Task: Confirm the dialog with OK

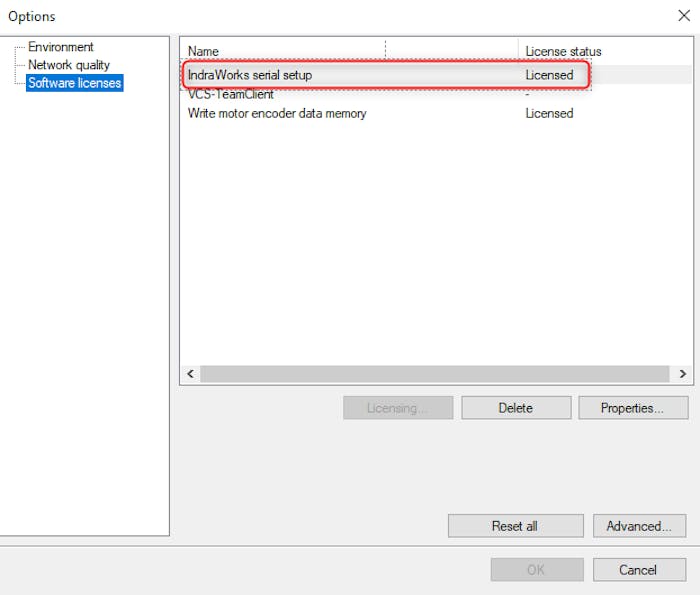Action: [x=535, y=570]
